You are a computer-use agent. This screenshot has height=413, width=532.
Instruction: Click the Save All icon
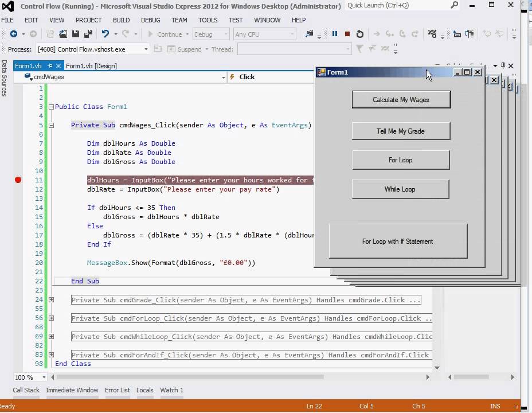coord(88,34)
